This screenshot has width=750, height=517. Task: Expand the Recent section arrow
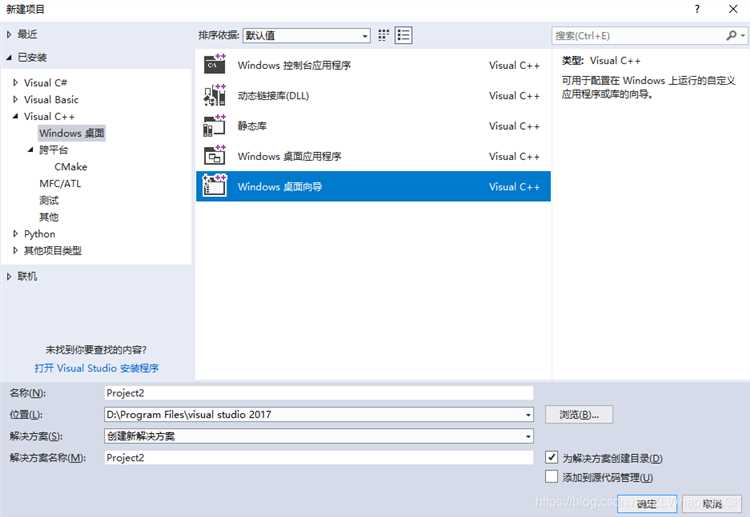click(9, 34)
